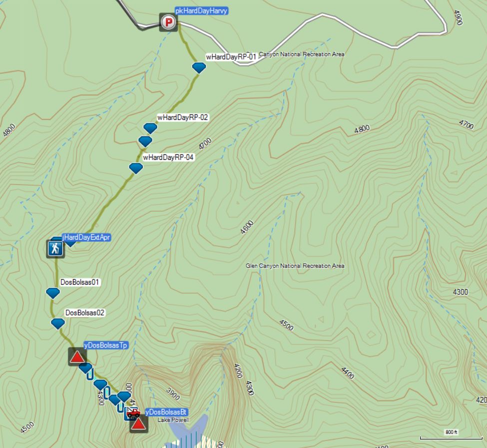Image resolution: width=487 pixels, height=448 pixels.
Task: Click the 800 ft scale bar
Action: [x=451, y=436]
